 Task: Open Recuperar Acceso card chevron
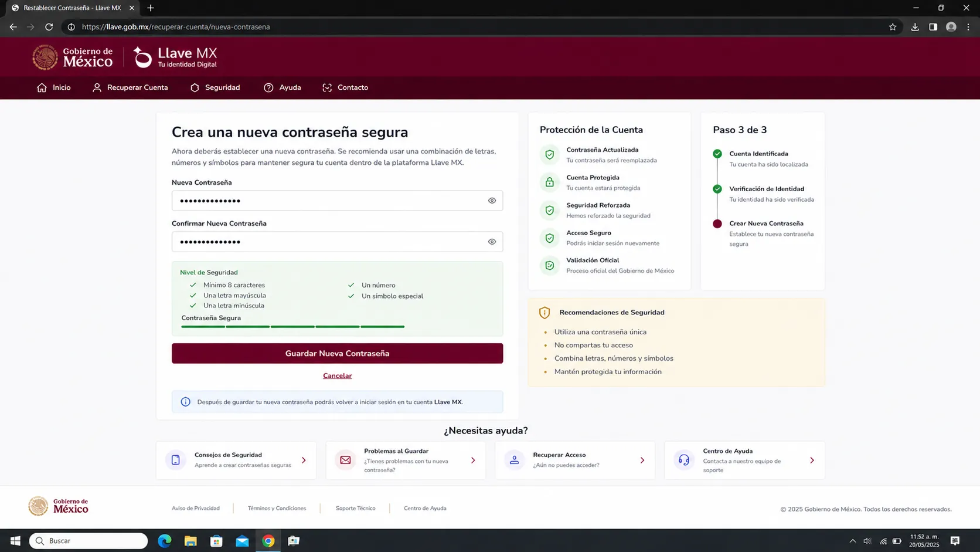[642, 460]
